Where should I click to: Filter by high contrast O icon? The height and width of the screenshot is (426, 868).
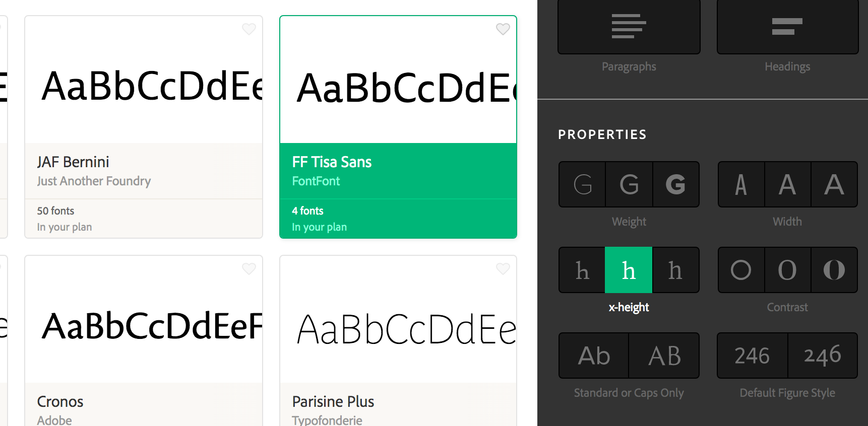tap(834, 270)
